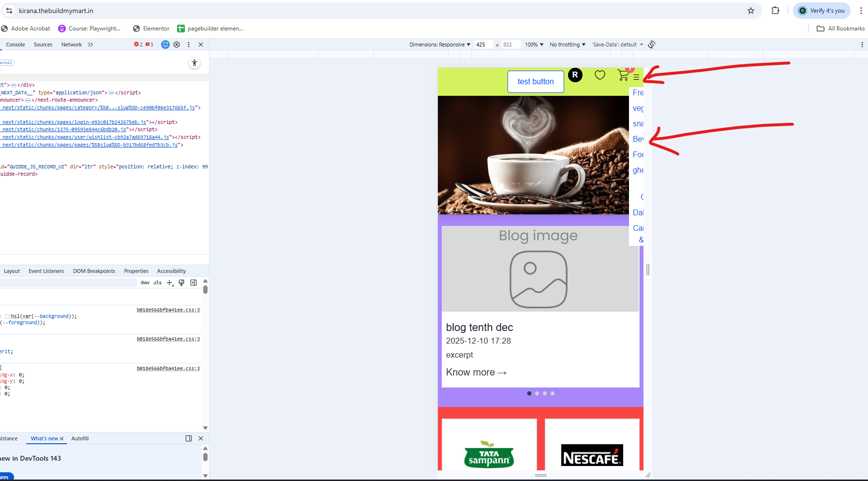Close the What's new tab
Image resolution: width=868 pixels, height=481 pixels.
click(x=61, y=439)
